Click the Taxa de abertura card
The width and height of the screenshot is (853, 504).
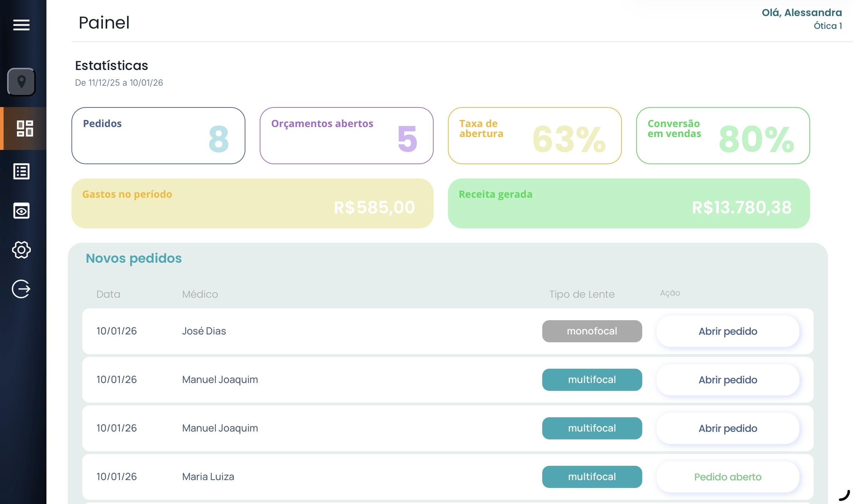coord(535,136)
